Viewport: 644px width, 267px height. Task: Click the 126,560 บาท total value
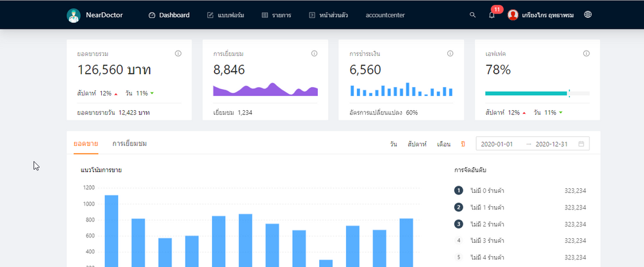(x=114, y=70)
